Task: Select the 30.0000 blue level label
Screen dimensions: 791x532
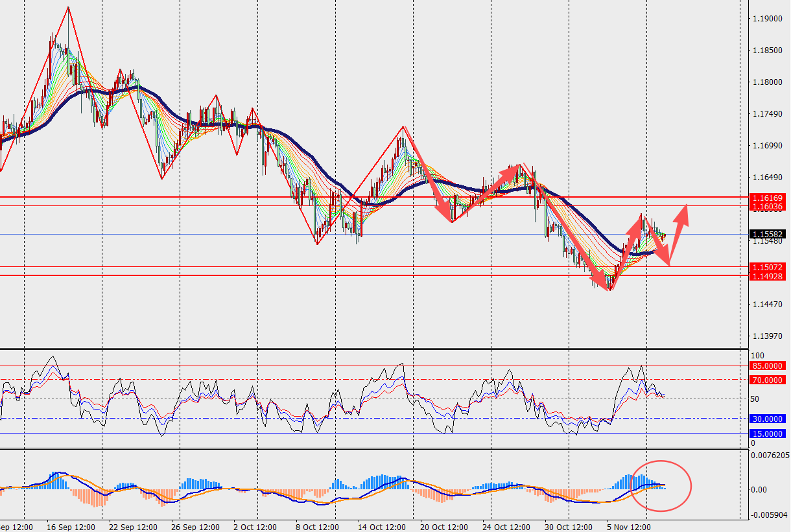Action: pos(766,419)
